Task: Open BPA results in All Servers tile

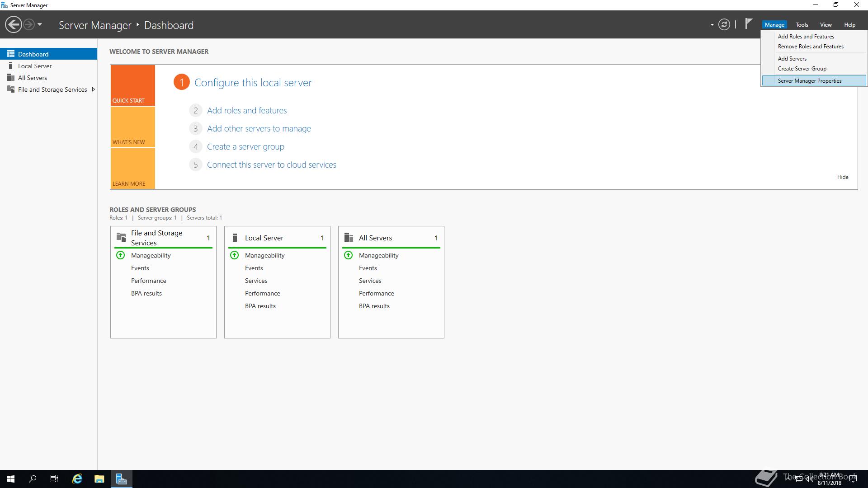Action: (x=374, y=306)
